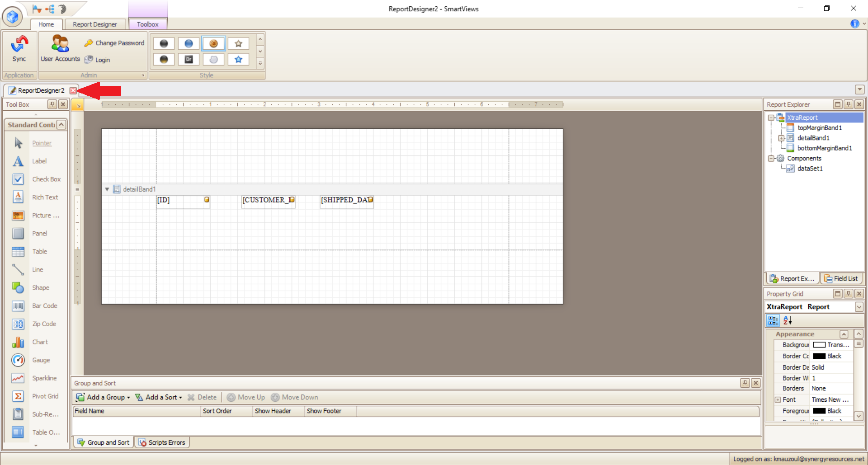Apply the dark black circle style
Image resolution: width=868 pixels, height=465 pixels.
(164, 43)
